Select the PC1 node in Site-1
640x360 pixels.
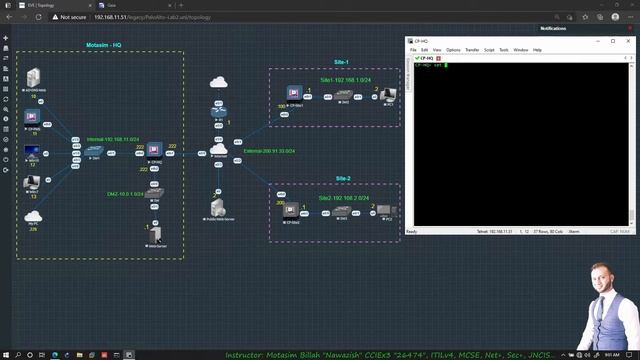click(x=388, y=95)
